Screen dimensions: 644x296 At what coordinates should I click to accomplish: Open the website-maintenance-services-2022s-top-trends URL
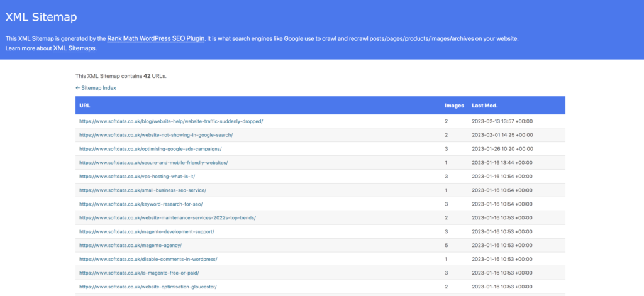pos(167,217)
